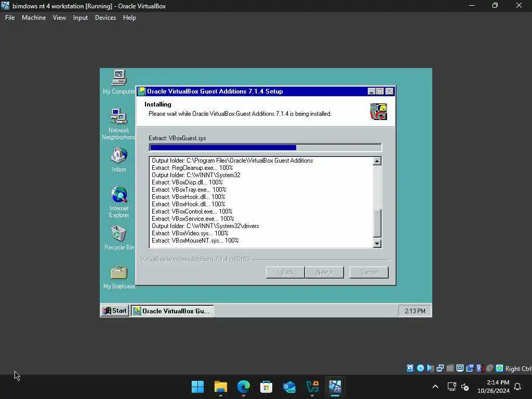The width and height of the screenshot is (532, 399).
Task: Click 'Extract: VBoxDisp.dll... 100%' log line
Action: click(x=187, y=182)
